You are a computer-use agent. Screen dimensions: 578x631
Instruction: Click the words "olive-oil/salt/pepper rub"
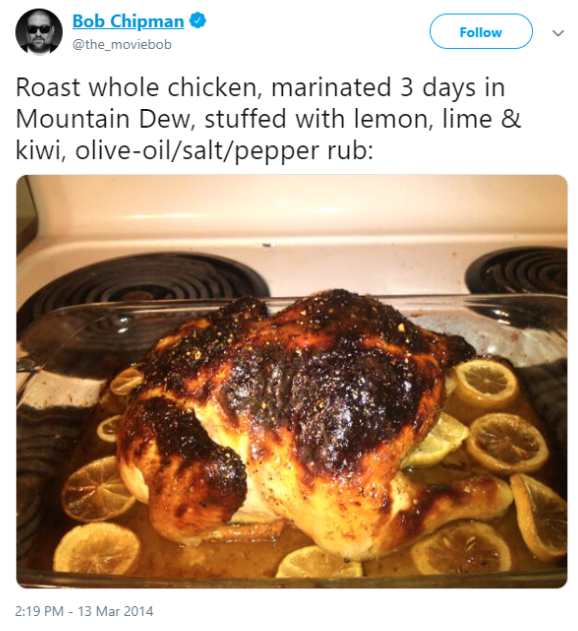click(x=224, y=151)
